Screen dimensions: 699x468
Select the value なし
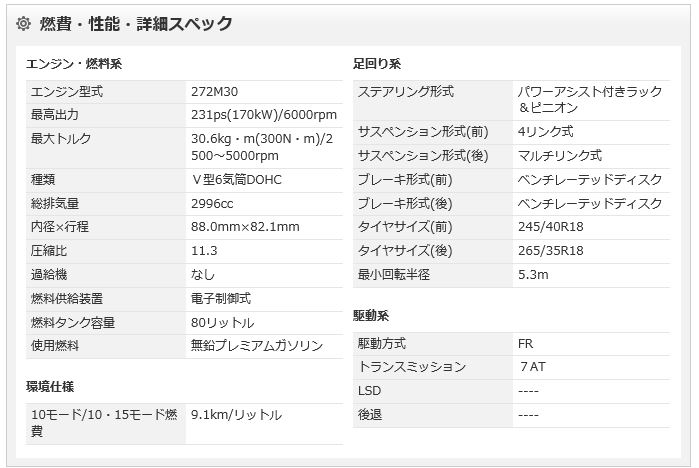click(203, 274)
